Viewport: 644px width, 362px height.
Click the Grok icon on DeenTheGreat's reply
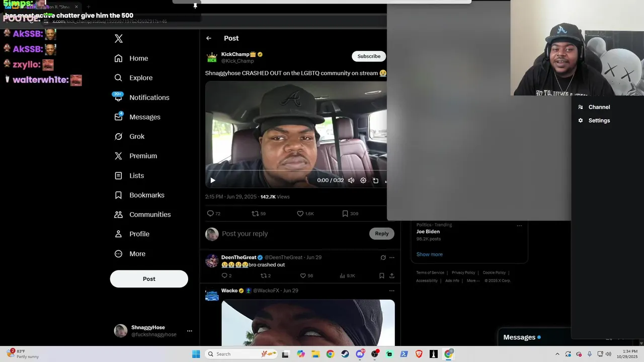click(383, 257)
